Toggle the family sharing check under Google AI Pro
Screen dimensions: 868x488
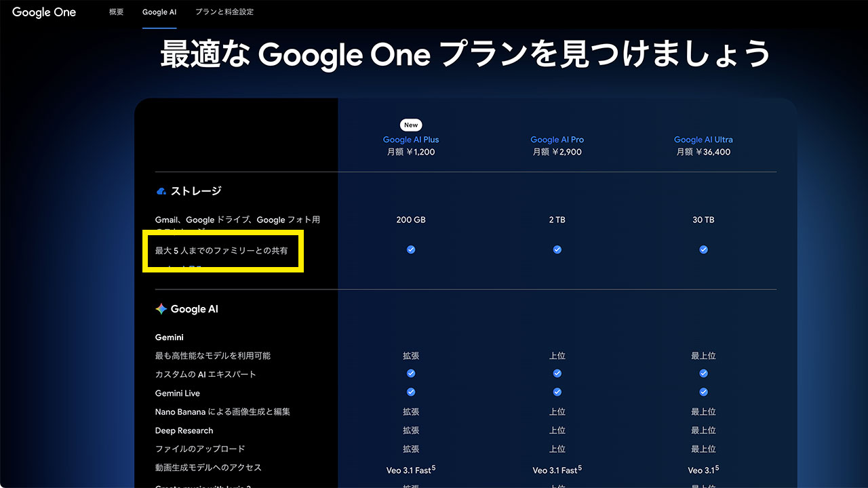557,249
